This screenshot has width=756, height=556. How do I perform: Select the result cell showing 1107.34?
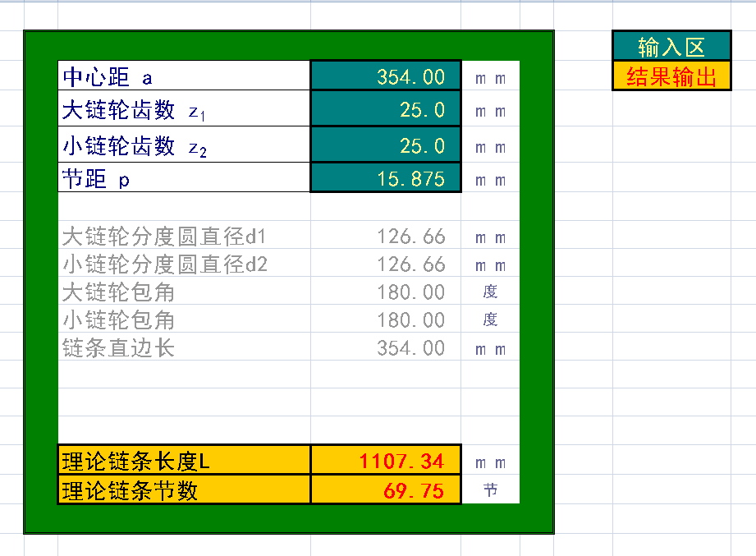[x=385, y=460]
